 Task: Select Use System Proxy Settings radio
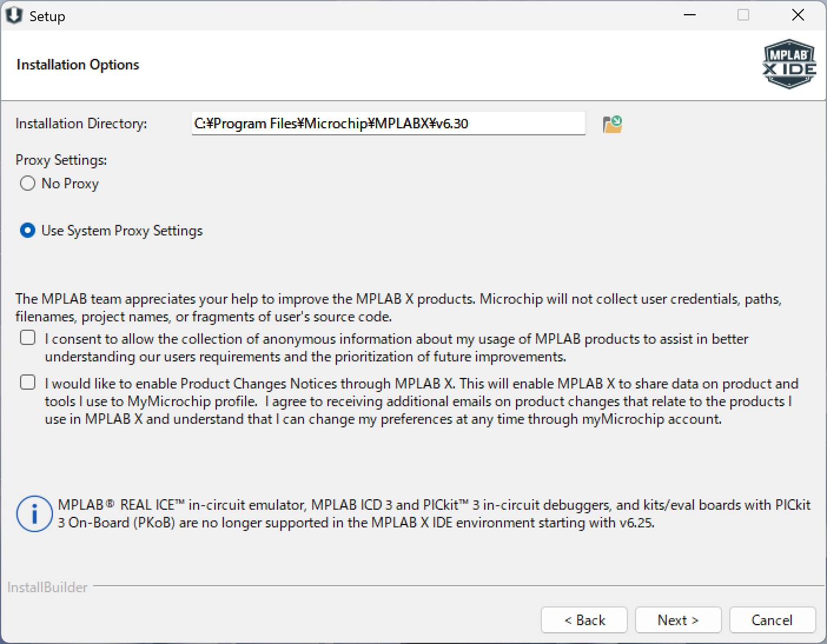point(28,231)
